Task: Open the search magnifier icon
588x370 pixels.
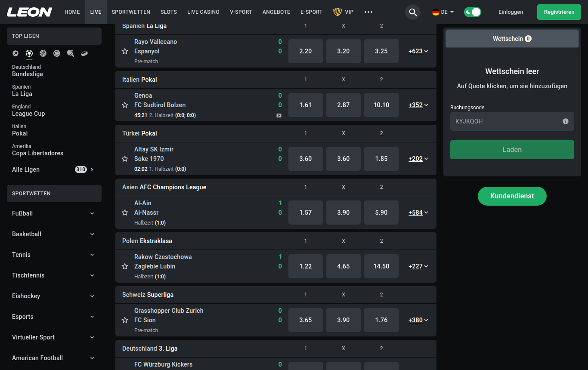Action: [x=413, y=12]
